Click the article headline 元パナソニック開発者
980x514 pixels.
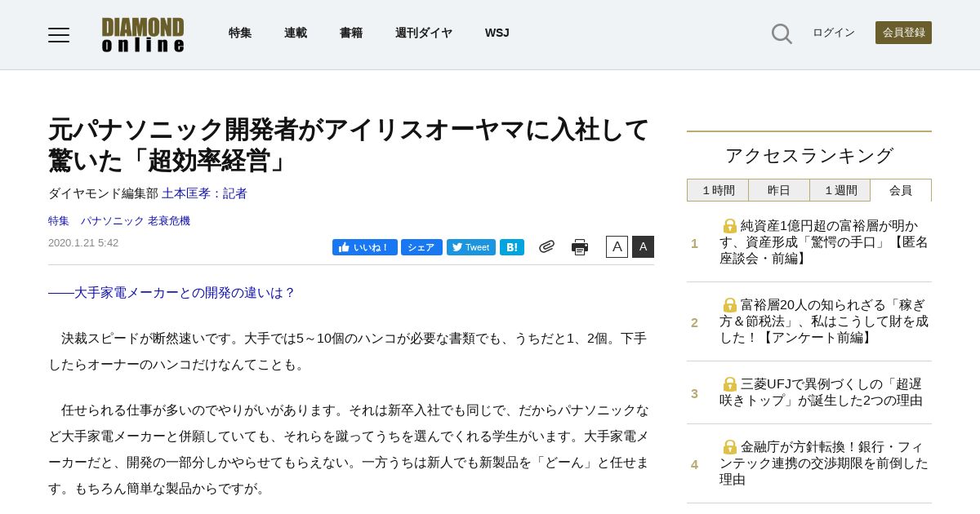(x=349, y=145)
